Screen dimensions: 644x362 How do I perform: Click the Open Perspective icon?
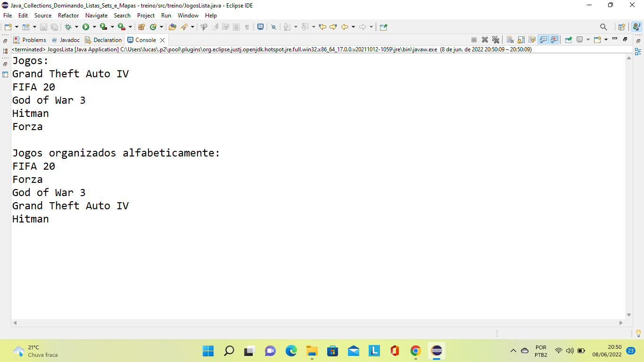point(621,27)
